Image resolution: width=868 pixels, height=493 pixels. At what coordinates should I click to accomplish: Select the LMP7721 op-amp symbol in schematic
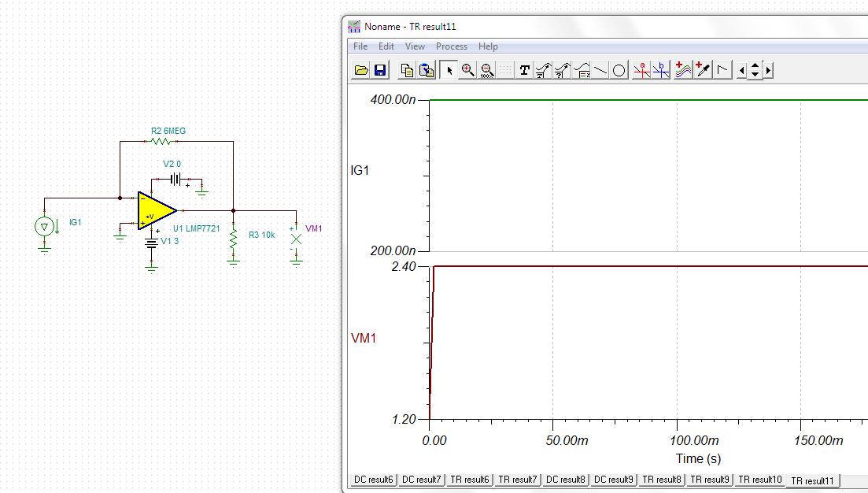157,210
